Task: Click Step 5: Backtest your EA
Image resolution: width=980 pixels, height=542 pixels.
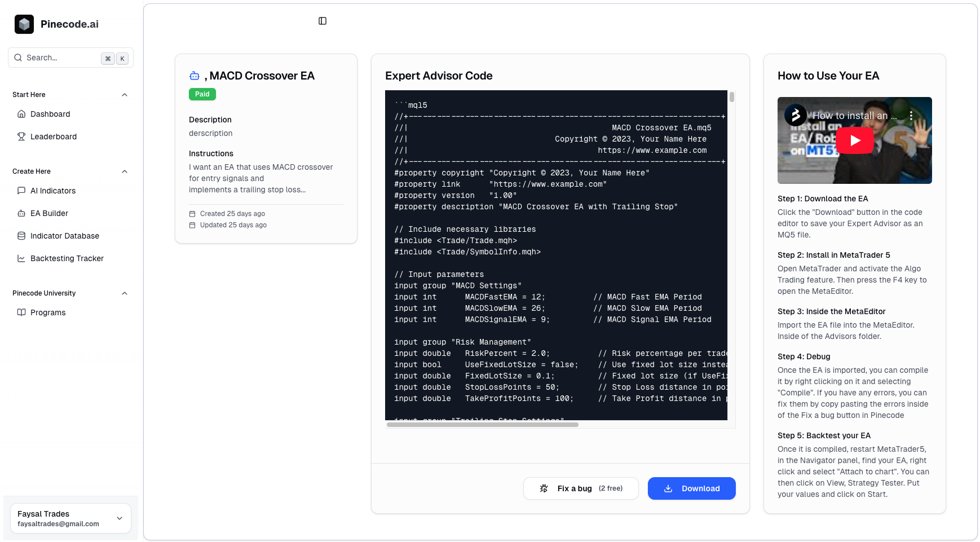Action: 824,435
